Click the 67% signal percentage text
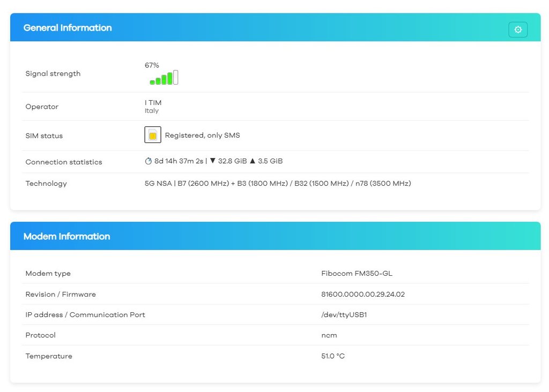This screenshot has height=392, width=549. [152, 65]
